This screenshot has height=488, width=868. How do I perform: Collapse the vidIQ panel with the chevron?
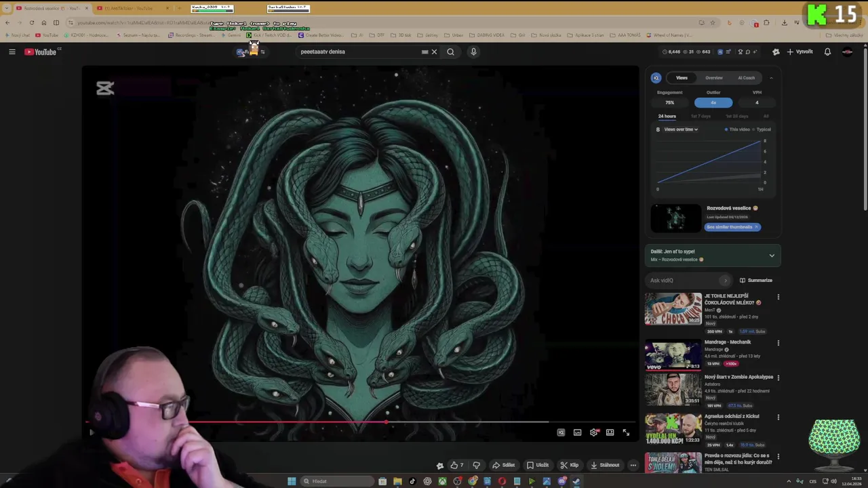[x=771, y=78]
